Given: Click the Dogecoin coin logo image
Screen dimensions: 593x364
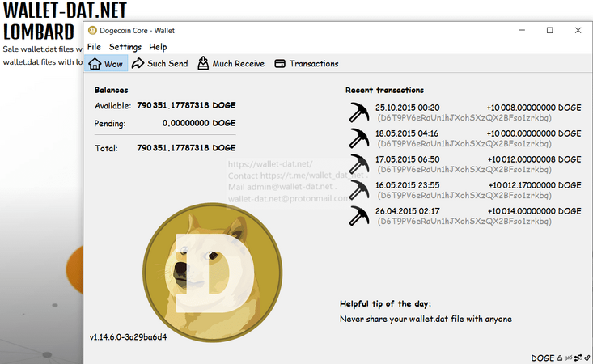Looking at the screenshot, I should pos(212,273).
